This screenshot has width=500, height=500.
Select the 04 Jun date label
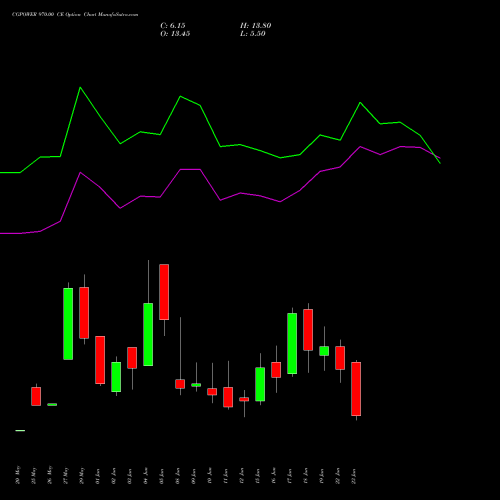[x=146, y=476]
